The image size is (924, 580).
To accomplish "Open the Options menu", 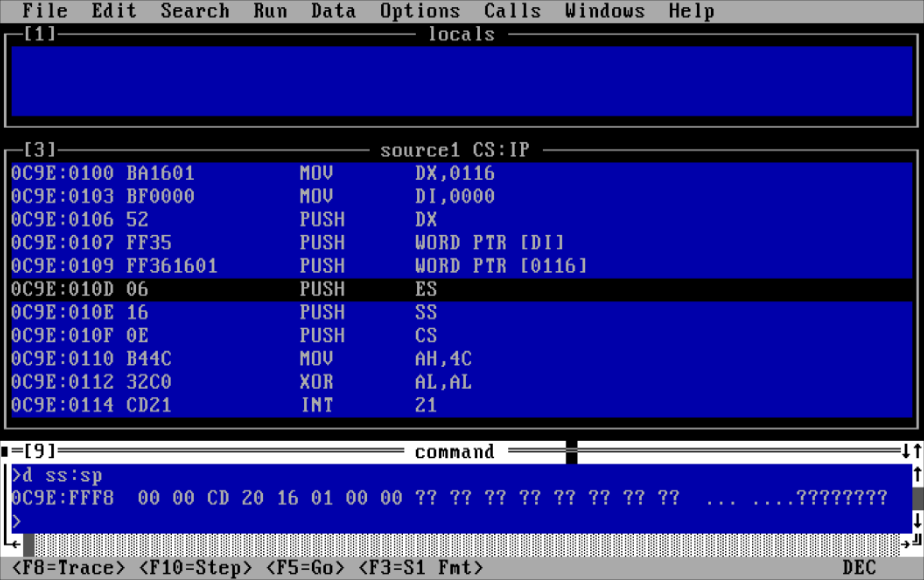I will click(420, 11).
